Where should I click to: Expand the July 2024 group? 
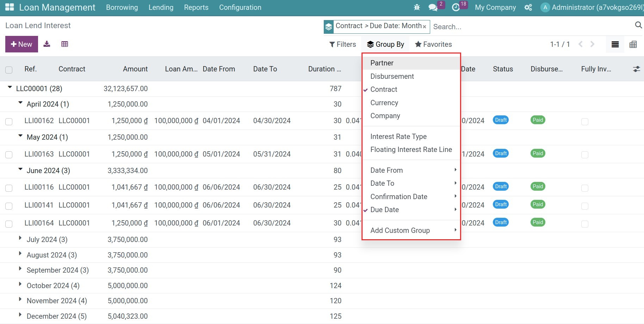[20, 239]
